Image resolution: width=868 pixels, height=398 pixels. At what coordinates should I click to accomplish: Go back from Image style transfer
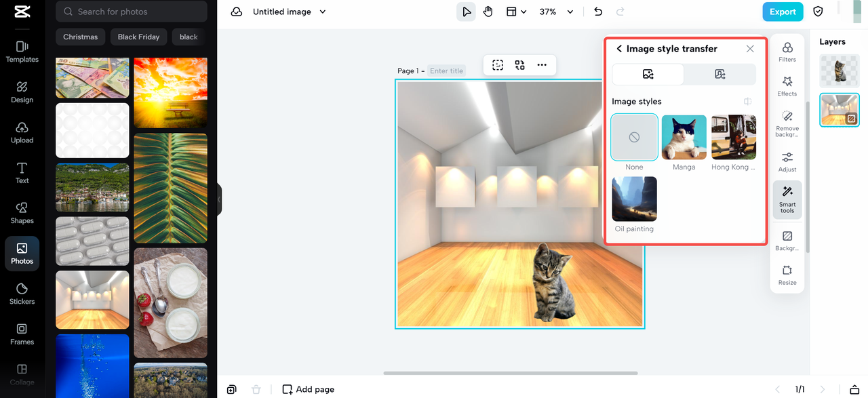click(619, 49)
